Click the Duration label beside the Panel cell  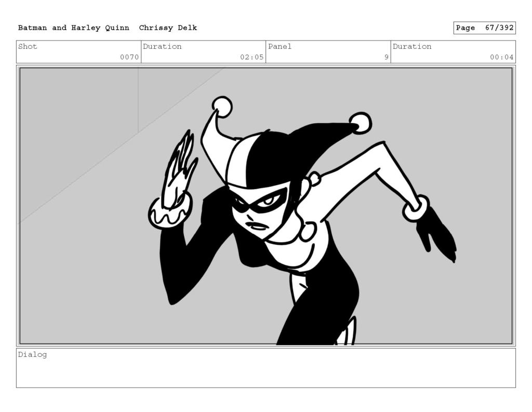pyautogui.click(x=412, y=46)
